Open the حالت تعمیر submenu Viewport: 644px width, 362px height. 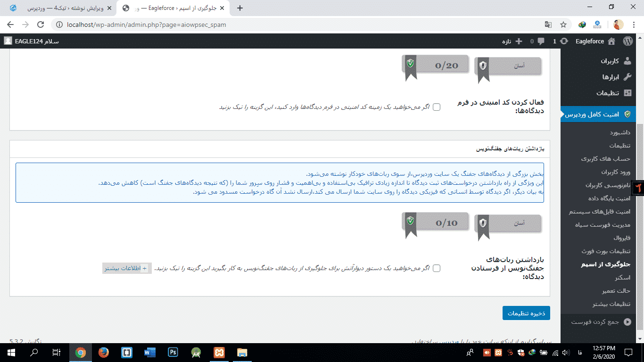tap(617, 291)
